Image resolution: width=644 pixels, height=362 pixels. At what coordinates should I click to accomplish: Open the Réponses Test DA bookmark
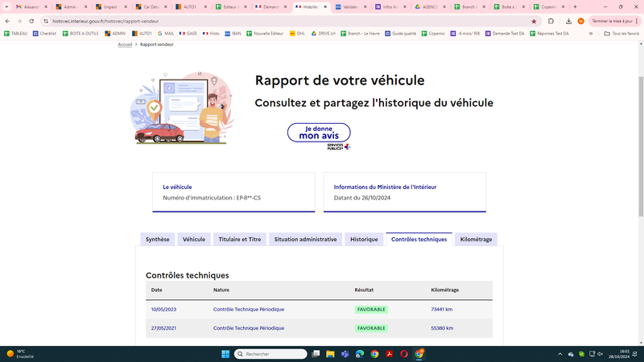550,33
